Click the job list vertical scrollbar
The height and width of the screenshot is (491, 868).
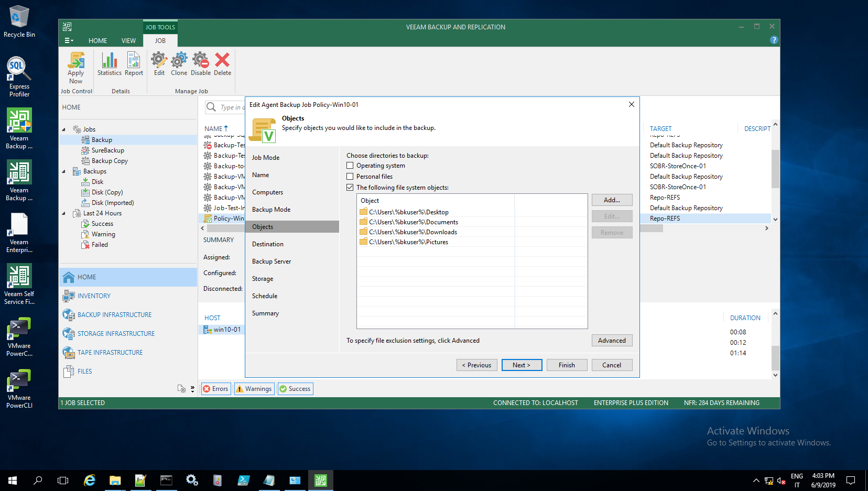pos(775,169)
